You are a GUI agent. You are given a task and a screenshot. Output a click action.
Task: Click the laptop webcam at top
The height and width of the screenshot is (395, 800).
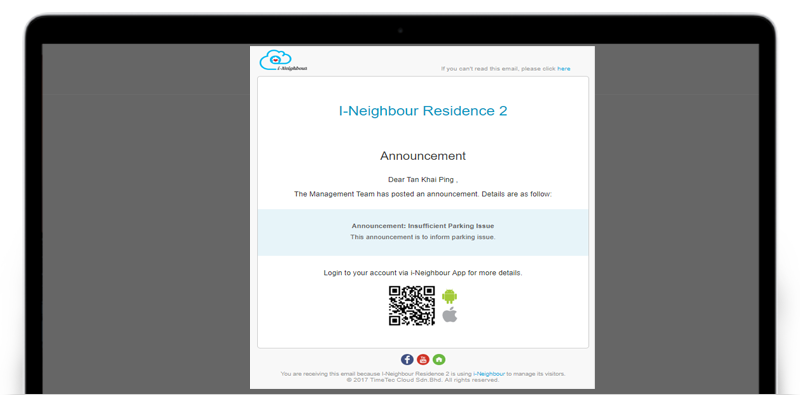coord(400,31)
